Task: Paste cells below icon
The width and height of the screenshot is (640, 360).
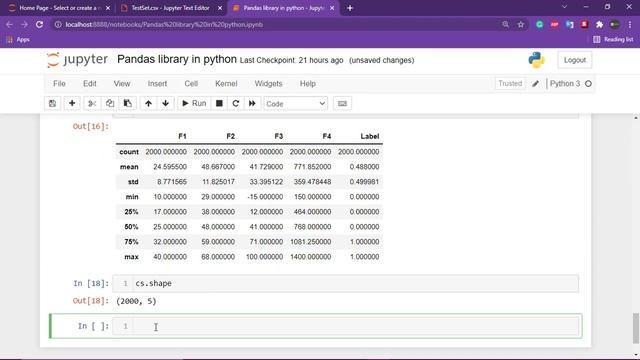Action: [128, 104]
